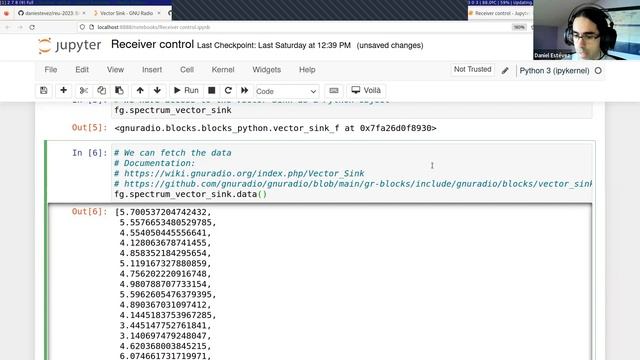Open the cell type Code dropdown
The image size is (640, 360).
pos(286,91)
